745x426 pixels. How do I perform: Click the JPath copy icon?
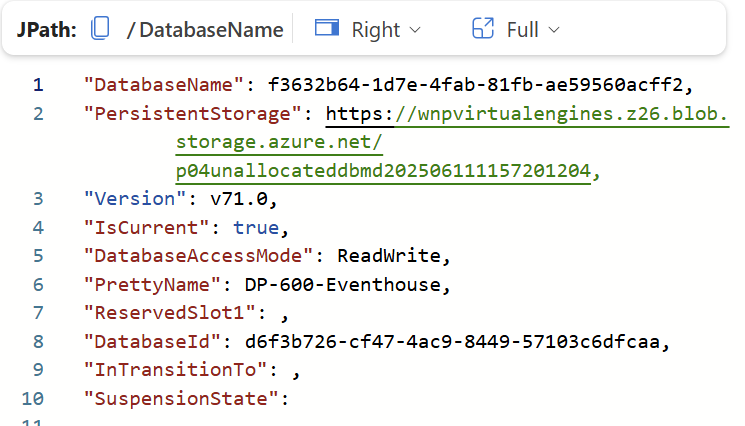tap(99, 29)
